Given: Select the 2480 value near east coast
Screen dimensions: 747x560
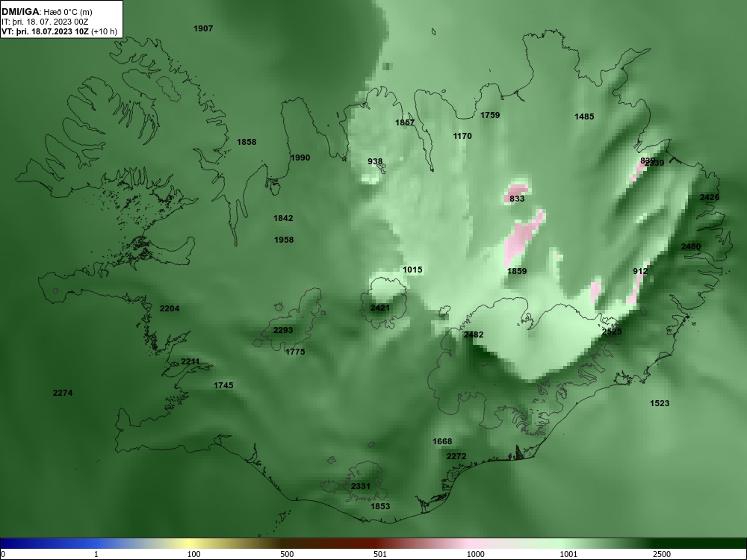Looking at the screenshot, I should (x=691, y=246).
